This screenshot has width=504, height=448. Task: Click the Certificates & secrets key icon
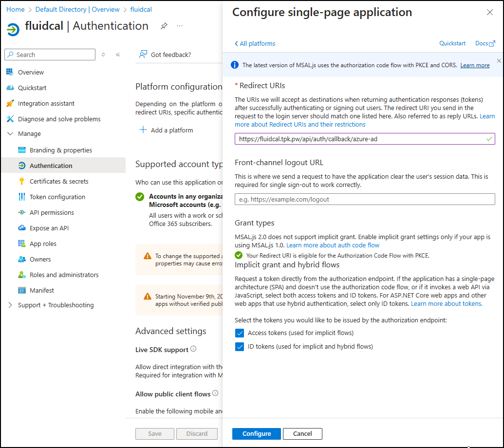pos(22,181)
